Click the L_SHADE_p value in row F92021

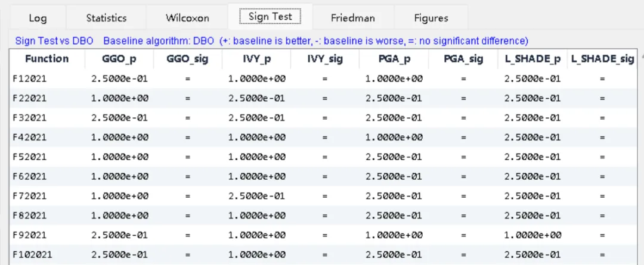point(532,235)
